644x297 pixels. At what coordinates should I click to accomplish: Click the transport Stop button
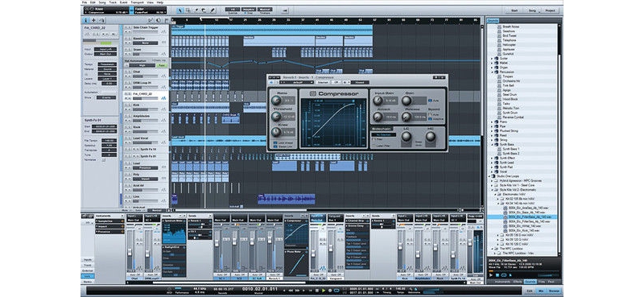click(317, 291)
